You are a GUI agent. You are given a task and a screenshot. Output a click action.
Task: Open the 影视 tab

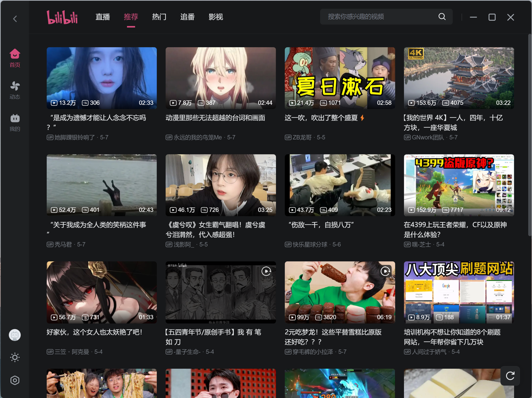pos(216,17)
